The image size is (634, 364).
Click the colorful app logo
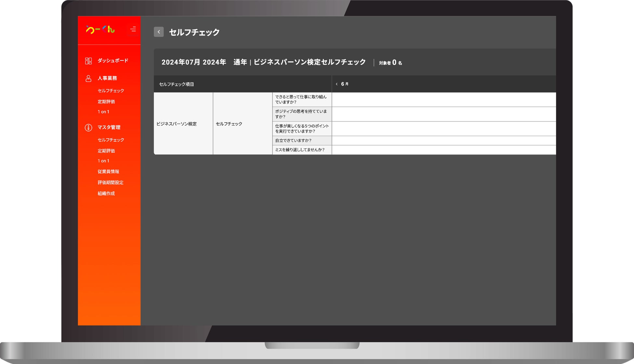click(x=100, y=30)
